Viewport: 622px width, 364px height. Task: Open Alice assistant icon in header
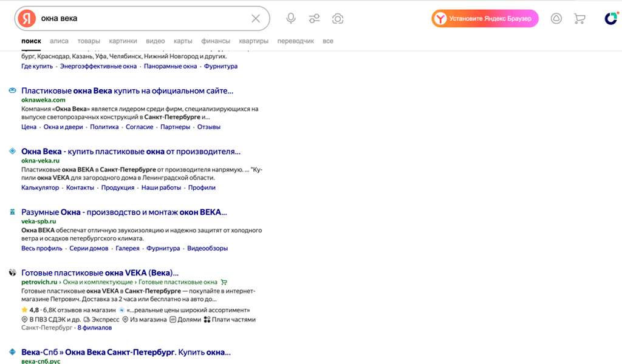[x=556, y=19]
